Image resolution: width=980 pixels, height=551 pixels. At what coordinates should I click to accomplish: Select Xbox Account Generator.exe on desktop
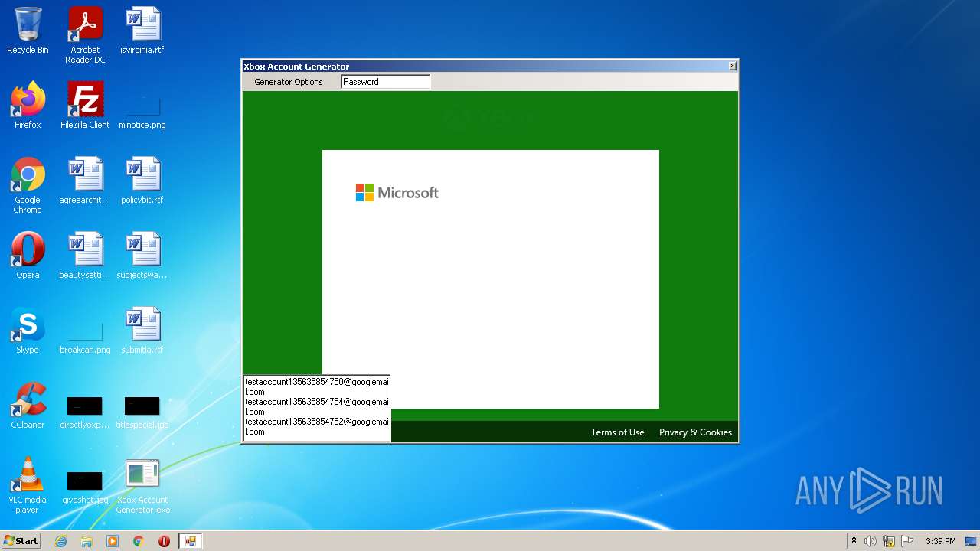(x=142, y=485)
